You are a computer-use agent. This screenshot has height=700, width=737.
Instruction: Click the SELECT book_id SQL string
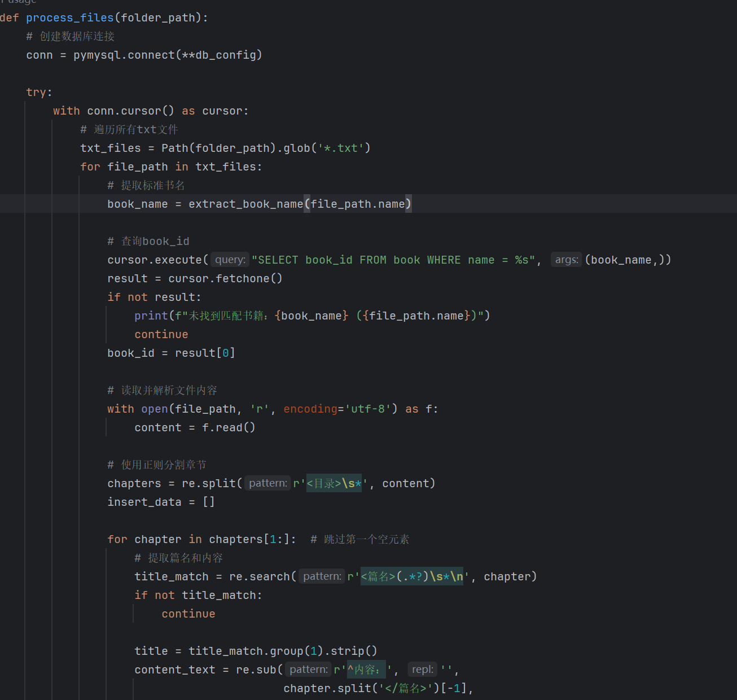(393, 260)
